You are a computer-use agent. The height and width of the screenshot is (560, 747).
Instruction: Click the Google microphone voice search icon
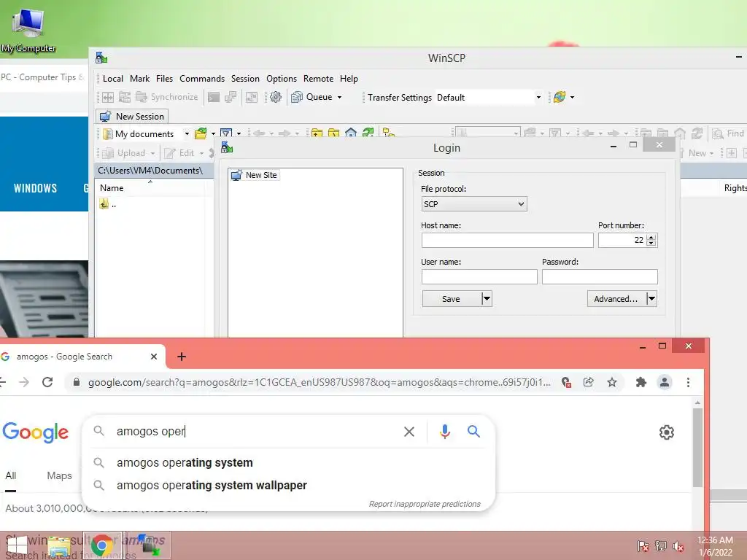click(445, 432)
